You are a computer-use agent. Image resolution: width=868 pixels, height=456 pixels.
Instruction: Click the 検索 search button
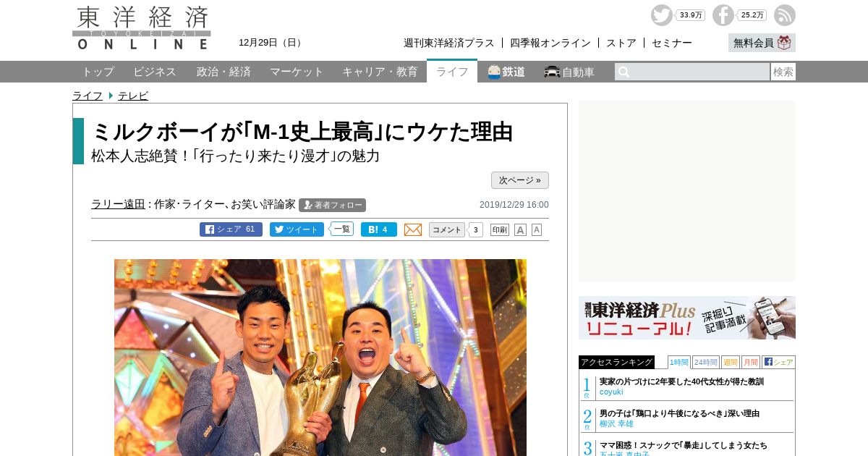(783, 72)
